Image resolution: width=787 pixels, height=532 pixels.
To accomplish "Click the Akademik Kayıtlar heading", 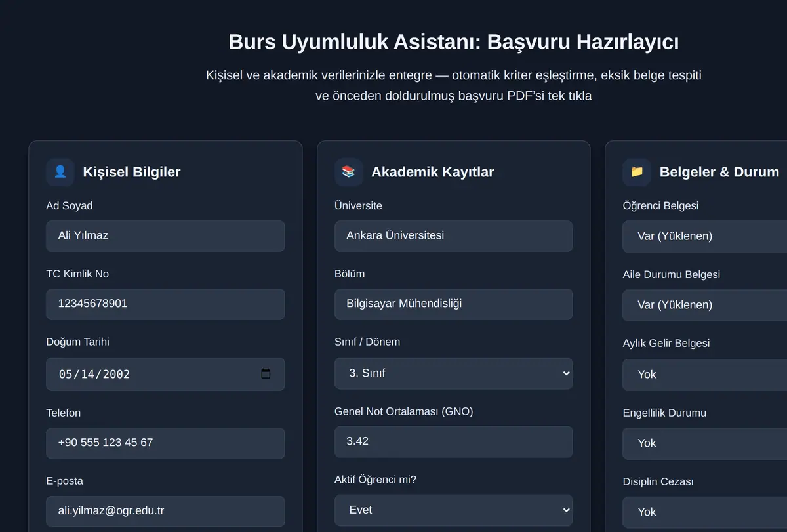I will tap(433, 172).
